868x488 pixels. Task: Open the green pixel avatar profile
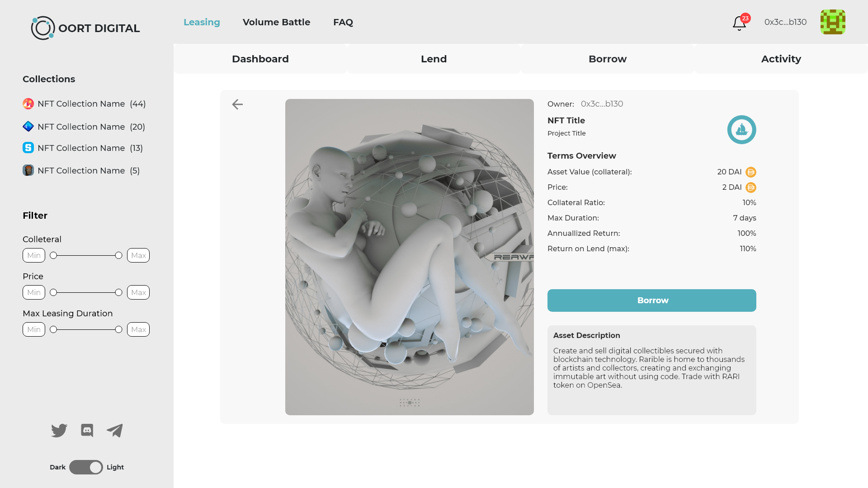[x=833, y=22]
